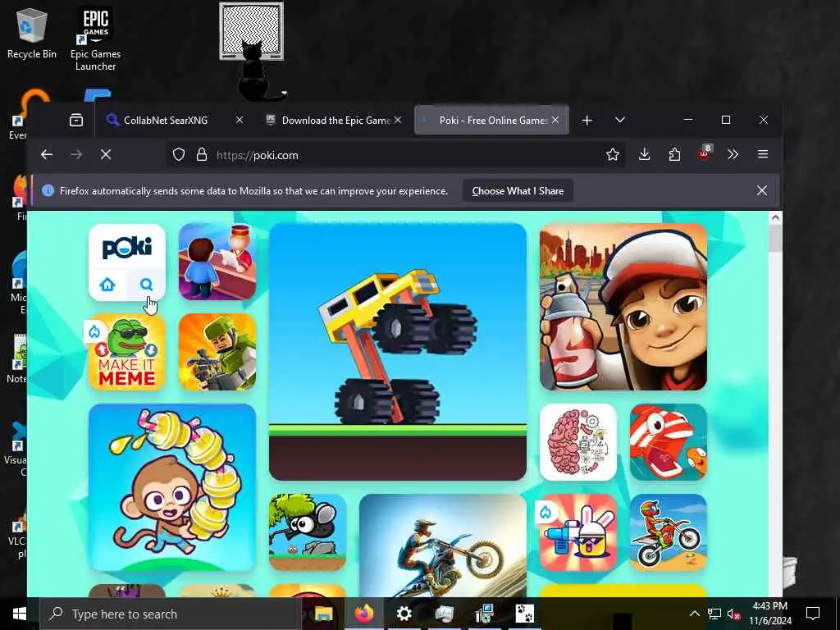This screenshot has height=630, width=840.
Task: Click the scrollbar up arrow
Action: coord(775,217)
